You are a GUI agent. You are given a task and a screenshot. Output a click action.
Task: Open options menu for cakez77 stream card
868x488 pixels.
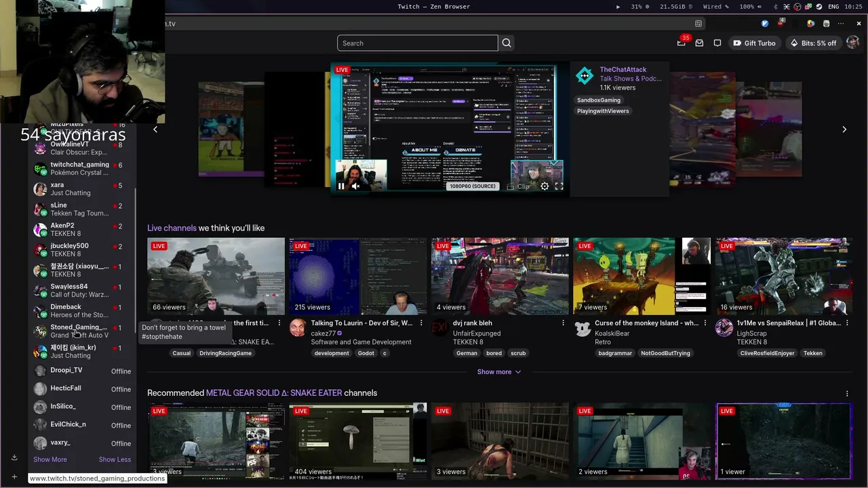coord(421,323)
